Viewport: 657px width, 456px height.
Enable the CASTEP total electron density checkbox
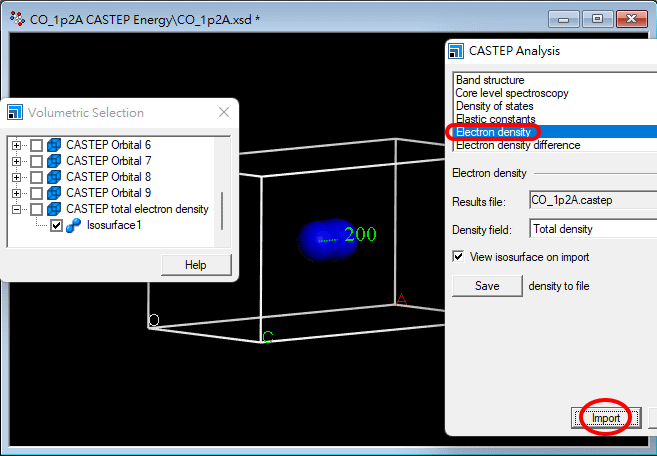coord(36,209)
